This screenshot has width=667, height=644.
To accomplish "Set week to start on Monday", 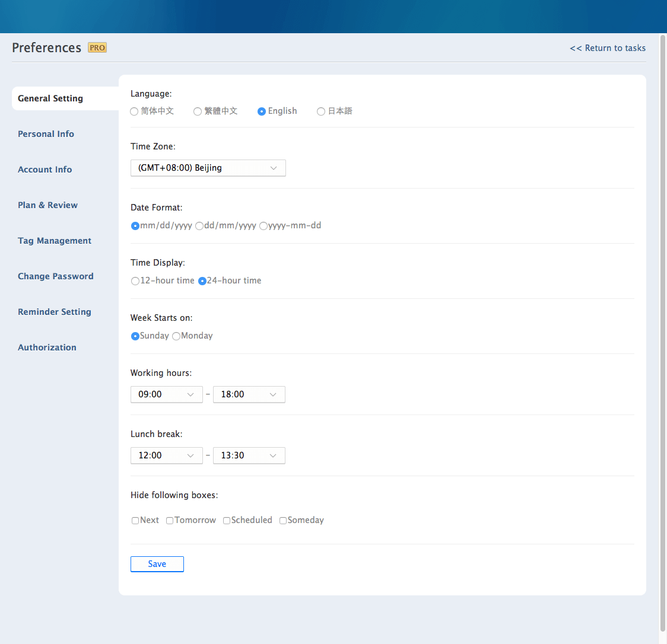I will pyautogui.click(x=176, y=336).
